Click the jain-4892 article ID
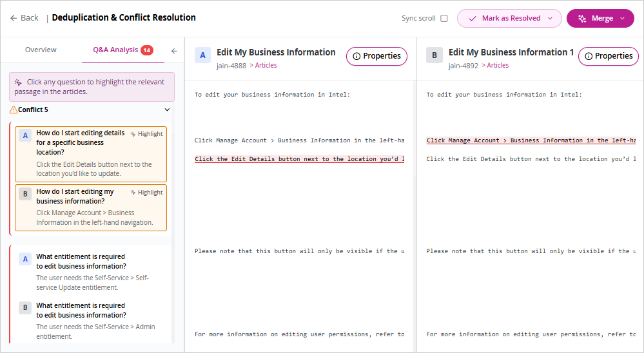 tap(463, 66)
